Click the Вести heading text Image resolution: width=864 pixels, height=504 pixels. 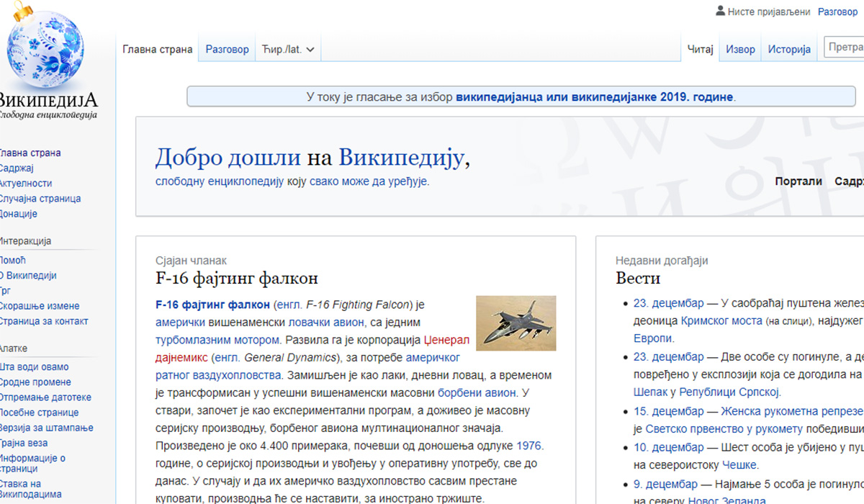638,278
